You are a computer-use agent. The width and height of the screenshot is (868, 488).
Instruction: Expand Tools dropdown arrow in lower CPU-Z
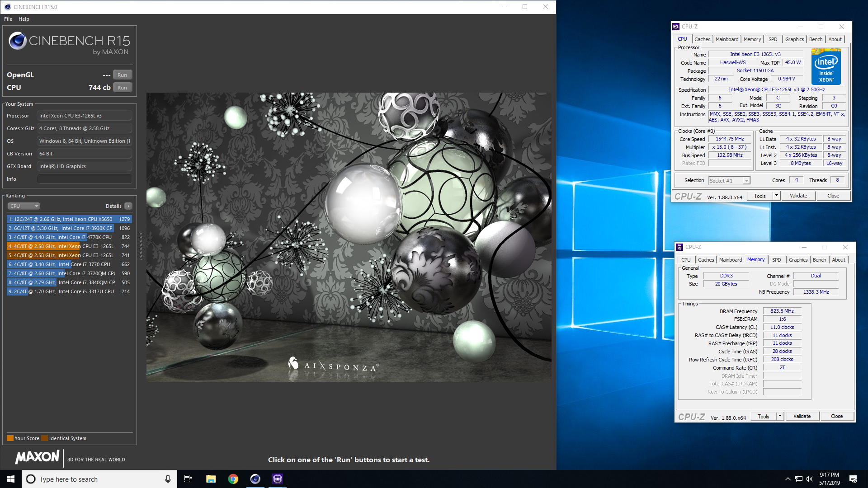[780, 417]
